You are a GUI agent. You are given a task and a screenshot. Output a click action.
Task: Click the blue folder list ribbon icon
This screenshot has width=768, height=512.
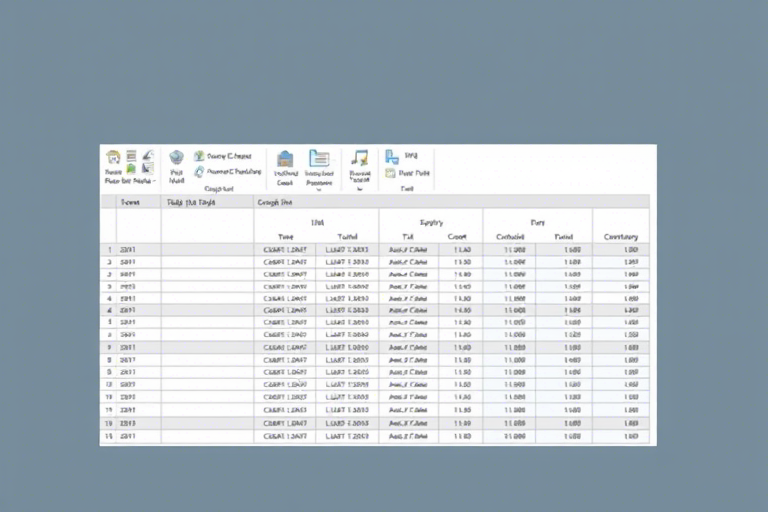point(319,159)
